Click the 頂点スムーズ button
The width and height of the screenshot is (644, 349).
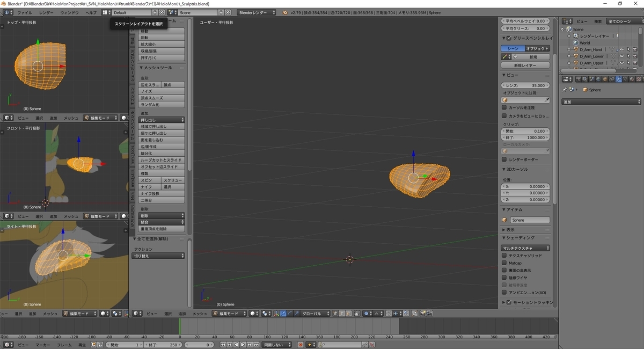(162, 98)
